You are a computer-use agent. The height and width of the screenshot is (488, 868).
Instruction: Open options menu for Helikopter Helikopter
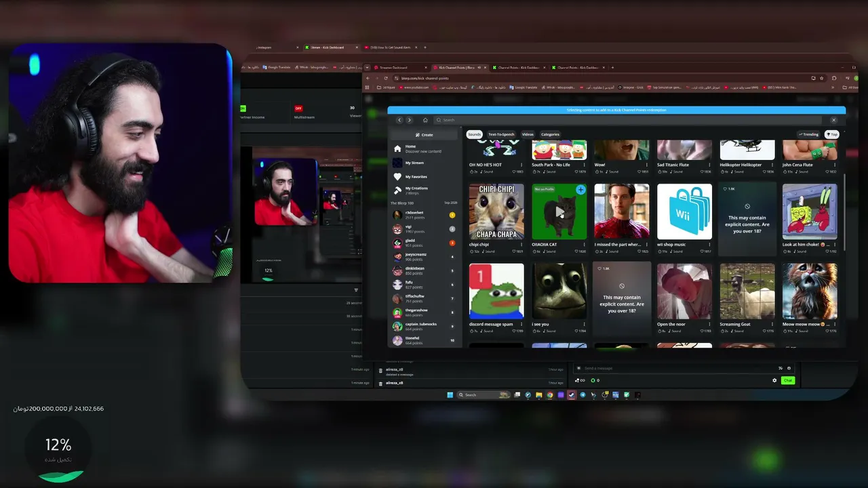[772, 165]
